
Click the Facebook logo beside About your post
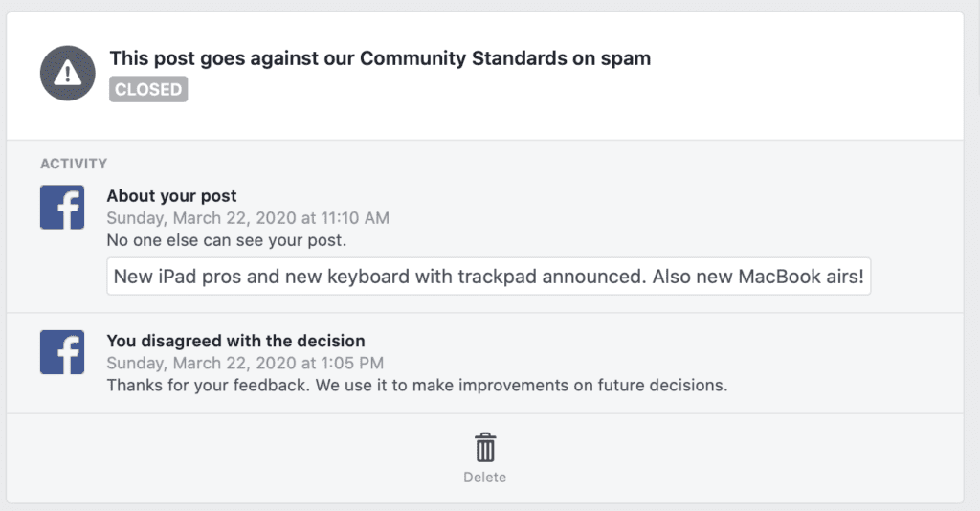click(62, 207)
